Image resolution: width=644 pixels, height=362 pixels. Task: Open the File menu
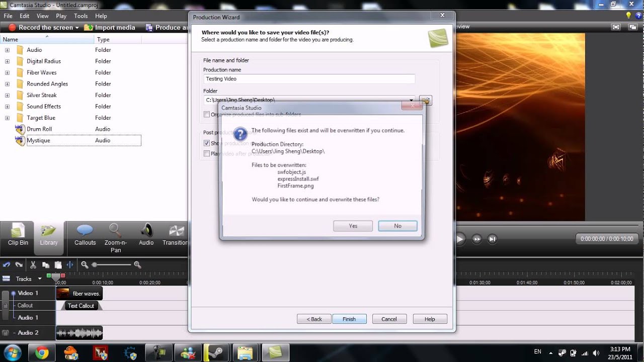pyautogui.click(x=8, y=16)
